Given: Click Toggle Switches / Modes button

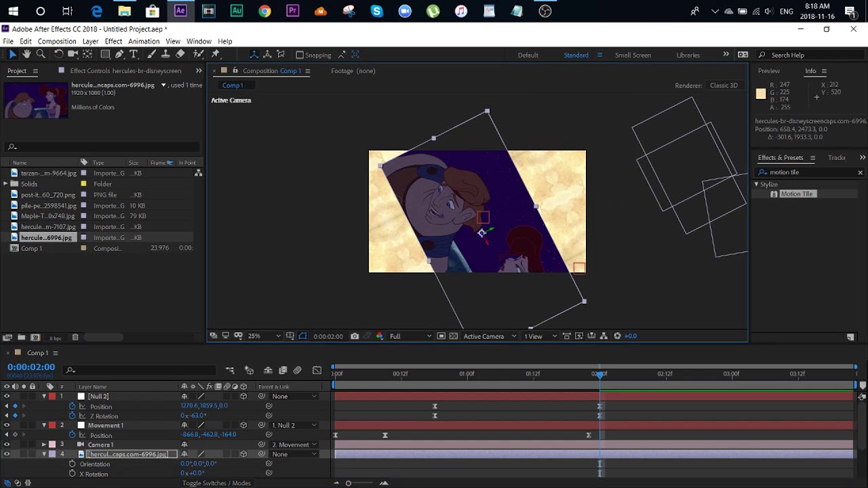Looking at the screenshot, I should point(216,483).
